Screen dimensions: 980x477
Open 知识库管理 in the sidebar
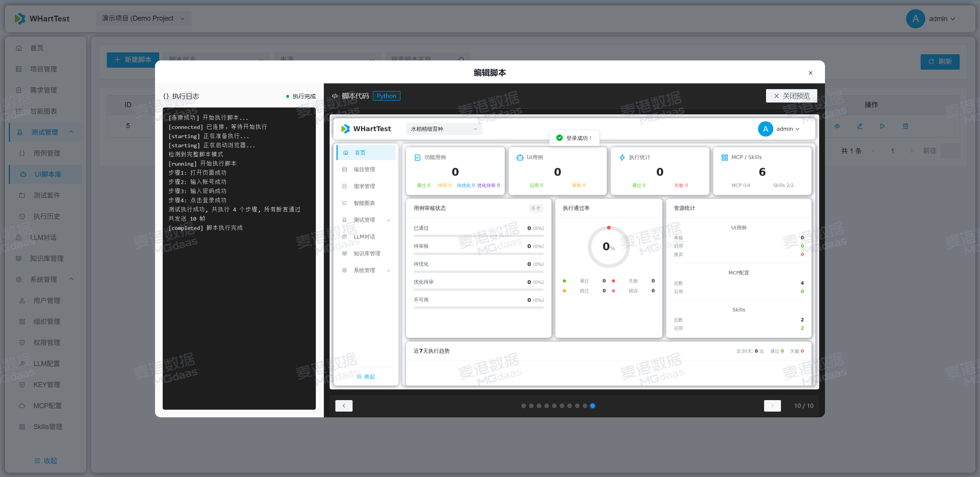(47, 258)
